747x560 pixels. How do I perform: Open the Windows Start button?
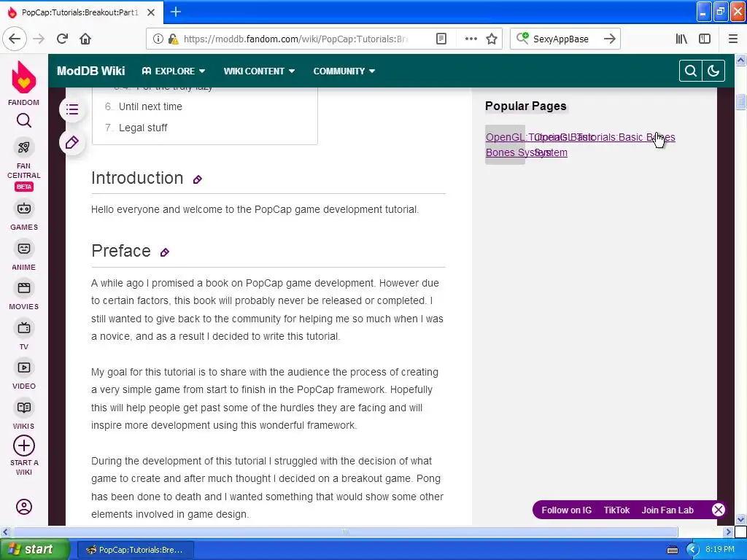[x=34, y=550]
